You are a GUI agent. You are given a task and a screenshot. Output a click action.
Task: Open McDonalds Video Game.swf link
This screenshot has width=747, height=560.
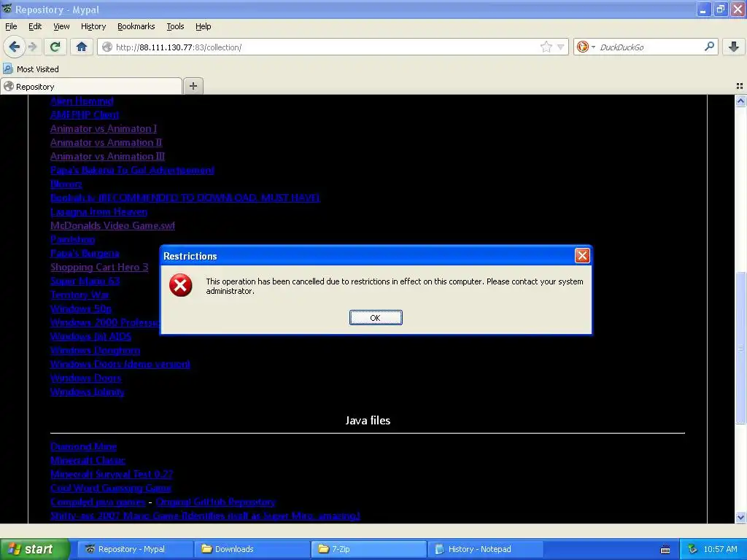pyautogui.click(x=113, y=225)
